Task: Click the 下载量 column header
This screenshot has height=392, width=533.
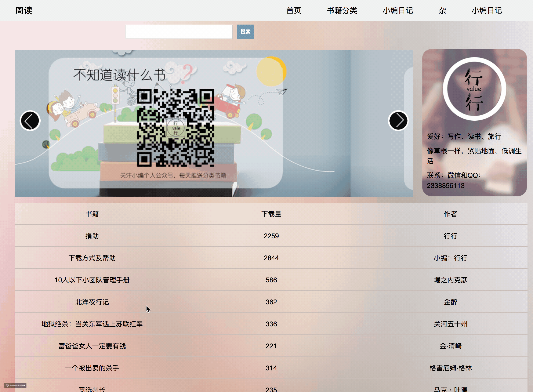Action: pyautogui.click(x=271, y=214)
